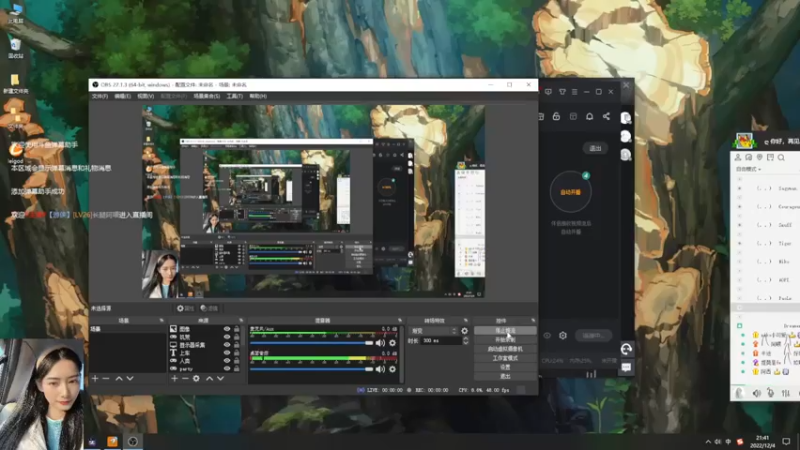
Task: Mute the Desktop Audio speaker icon
Action: [x=380, y=369]
